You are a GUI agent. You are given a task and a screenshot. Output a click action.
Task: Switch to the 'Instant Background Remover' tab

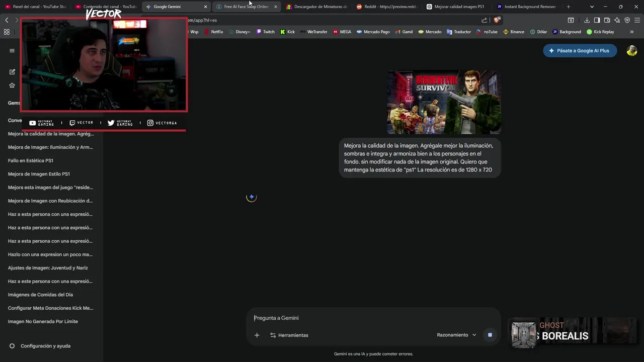527,7
